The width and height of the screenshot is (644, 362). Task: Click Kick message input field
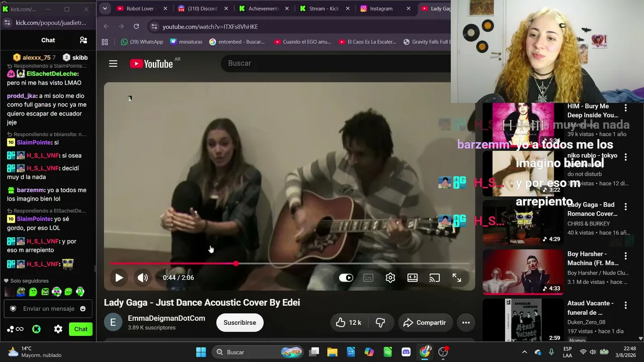click(48, 309)
